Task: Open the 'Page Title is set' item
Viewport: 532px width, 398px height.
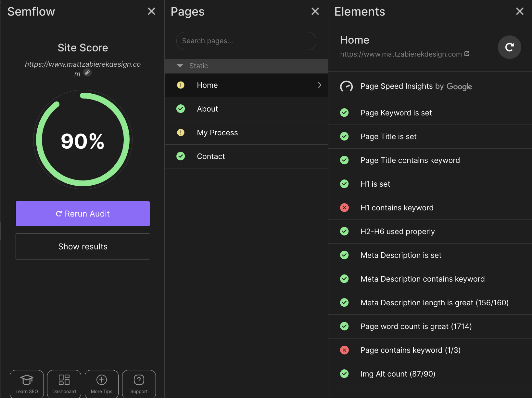Action: coord(430,137)
